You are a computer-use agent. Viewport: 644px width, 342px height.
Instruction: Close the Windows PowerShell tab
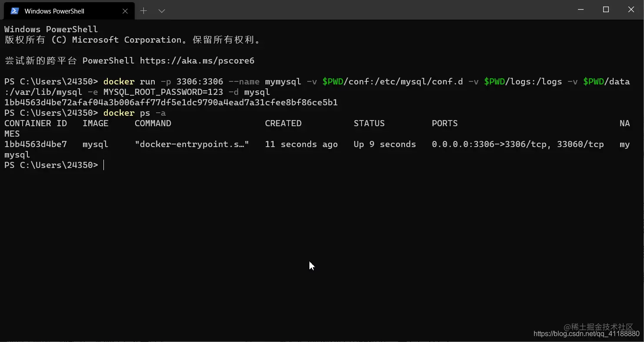pyautogui.click(x=125, y=11)
